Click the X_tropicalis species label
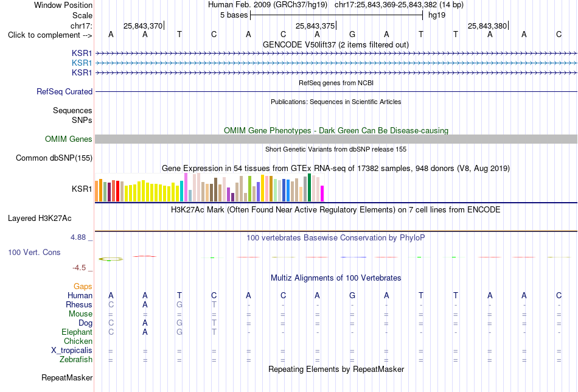578x392 pixels. 72,351
